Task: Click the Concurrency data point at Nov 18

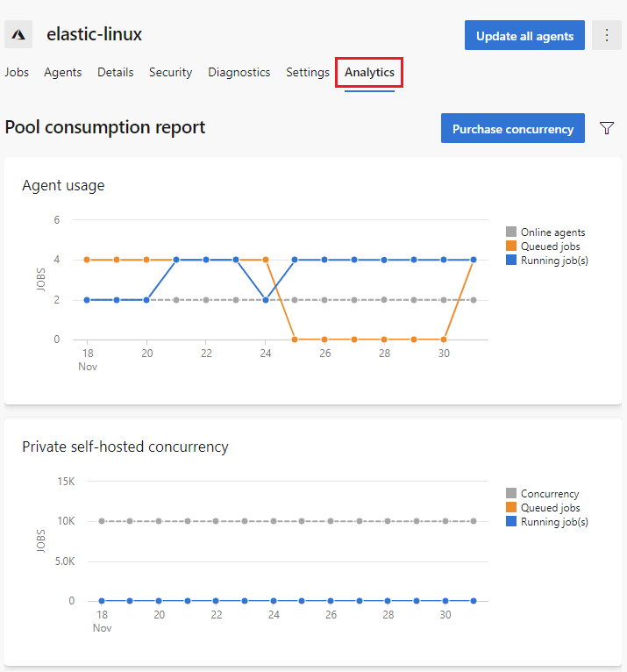Action: click(102, 521)
